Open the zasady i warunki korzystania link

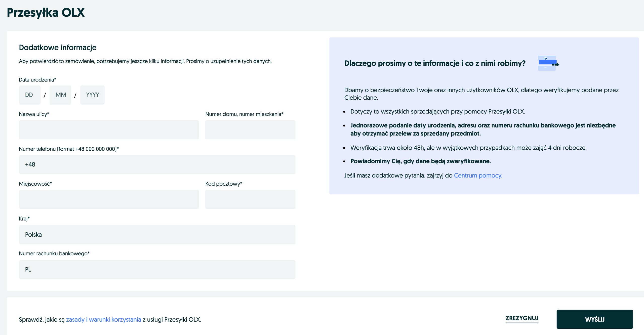click(x=103, y=319)
